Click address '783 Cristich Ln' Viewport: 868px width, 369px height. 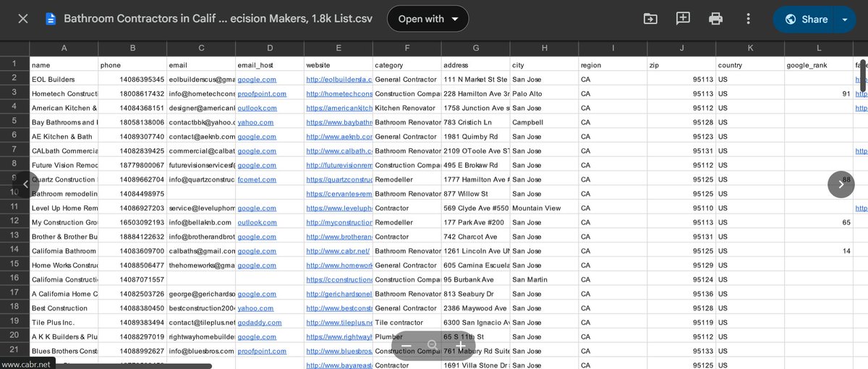(475, 122)
